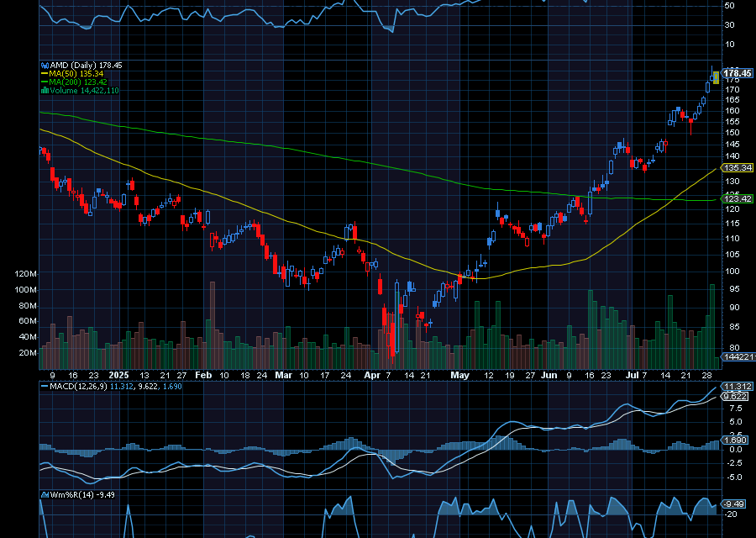756x538 pixels.
Task: Click the 110 price axis label
Action: (x=732, y=239)
